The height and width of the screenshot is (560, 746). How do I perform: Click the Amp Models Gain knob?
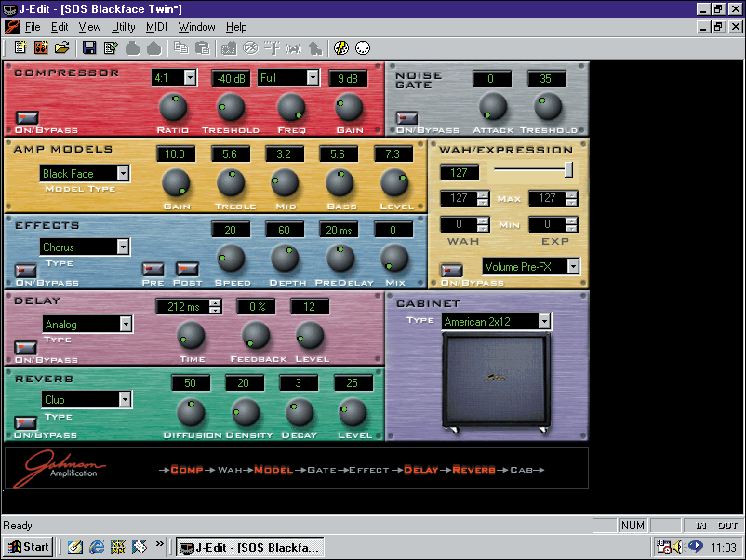176,183
